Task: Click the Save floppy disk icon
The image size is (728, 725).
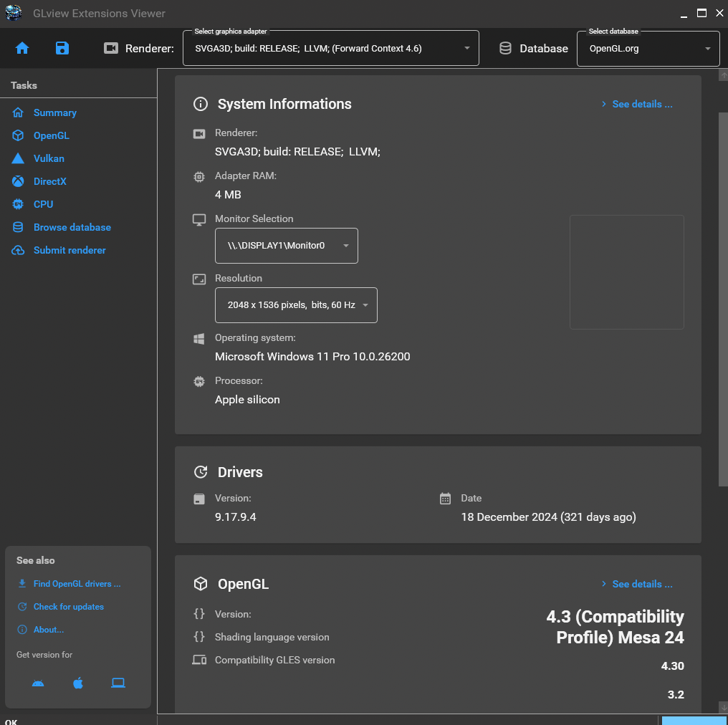Action: pyautogui.click(x=62, y=48)
